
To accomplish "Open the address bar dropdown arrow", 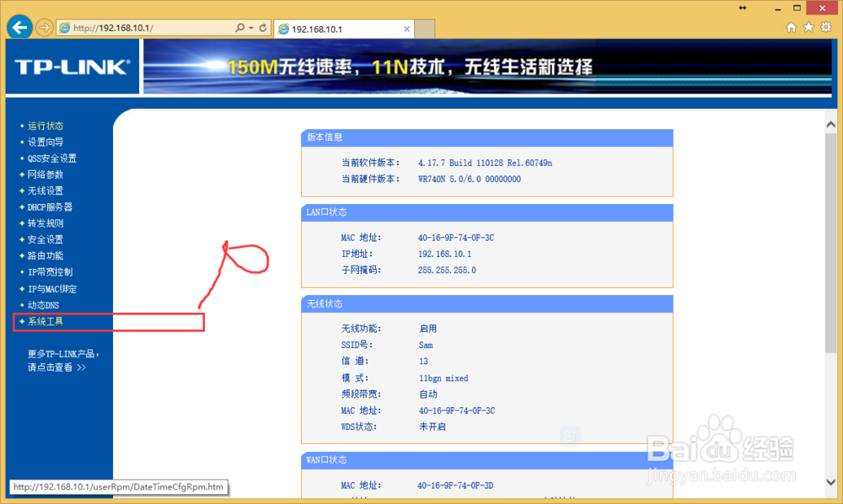I will (251, 28).
